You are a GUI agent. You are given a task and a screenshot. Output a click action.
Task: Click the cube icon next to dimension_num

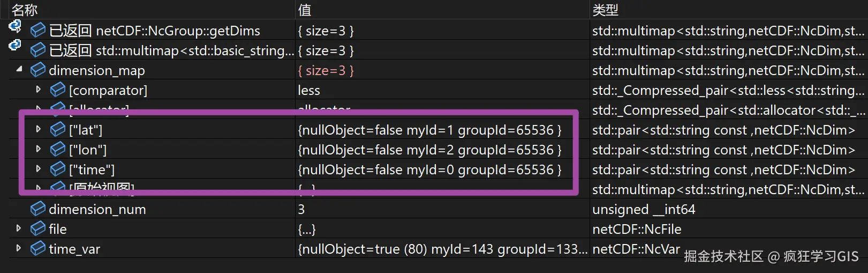coord(38,209)
